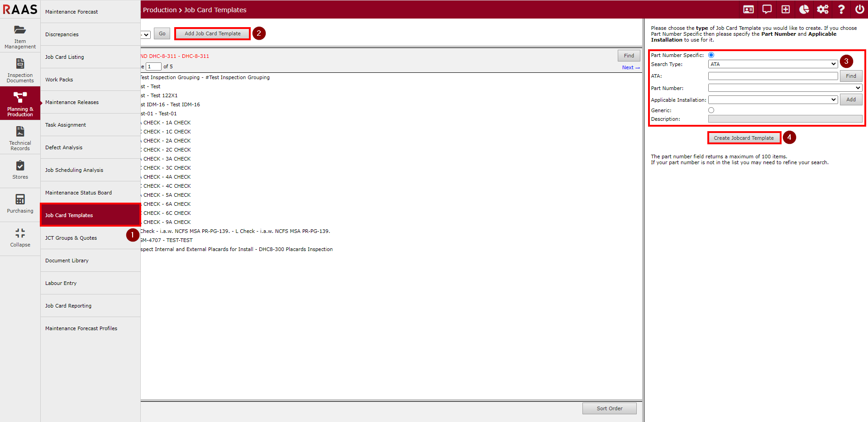Click the Create Jobcard Template button
868x422 pixels.
(744, 138)
